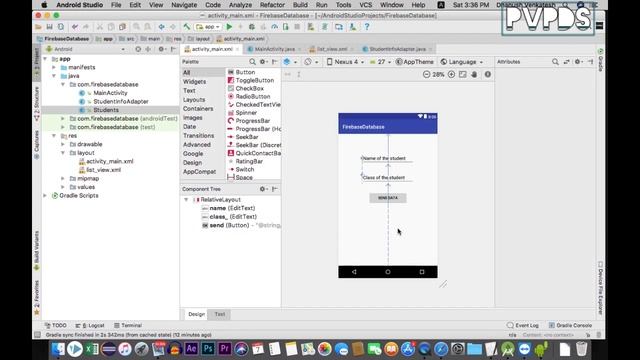Click the Name of the student field
Screen dimensions: 640x360
(x=387, y=158)
